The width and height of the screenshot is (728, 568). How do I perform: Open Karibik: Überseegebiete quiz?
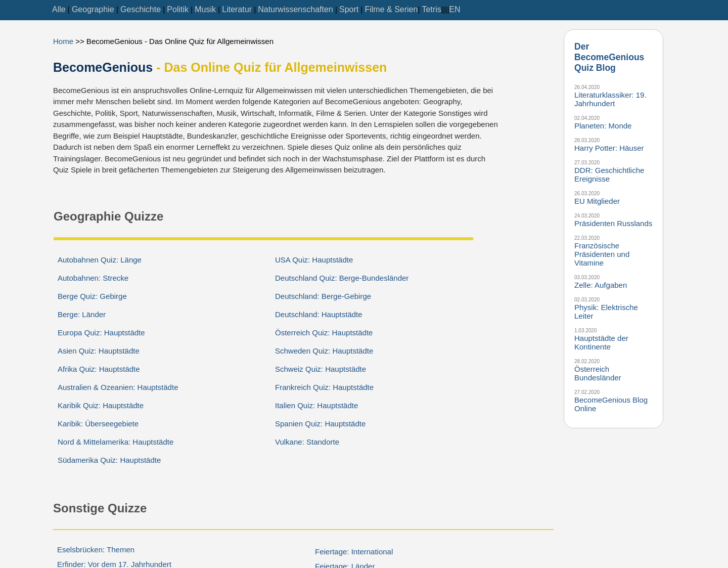[98, 424]
